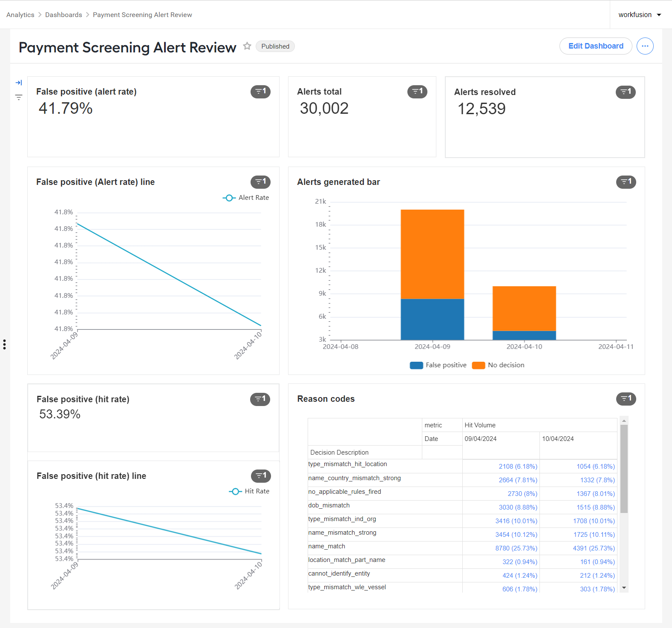The height and width of the screenshot is (628, 672).
Task: Open the workfusion account dropdown
Action: click(x=640, y=14)
